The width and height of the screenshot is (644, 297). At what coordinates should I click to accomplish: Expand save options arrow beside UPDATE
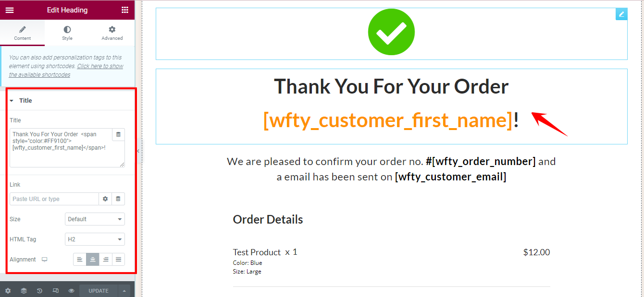pos(124,290)
